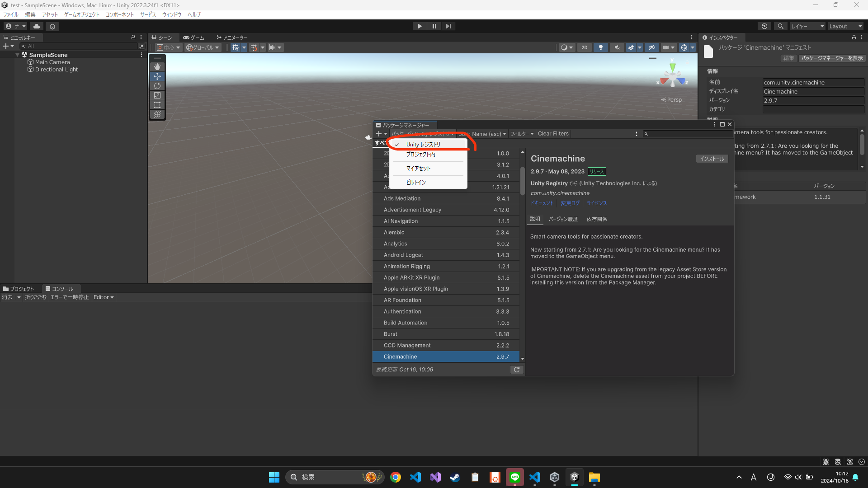868x488 pixels.
Task: Select the Rect transform tool
Action: (x=157, y=105)
